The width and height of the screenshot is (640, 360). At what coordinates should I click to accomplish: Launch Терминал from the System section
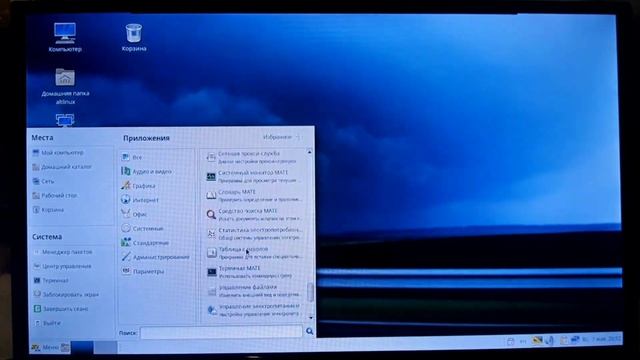51,281
